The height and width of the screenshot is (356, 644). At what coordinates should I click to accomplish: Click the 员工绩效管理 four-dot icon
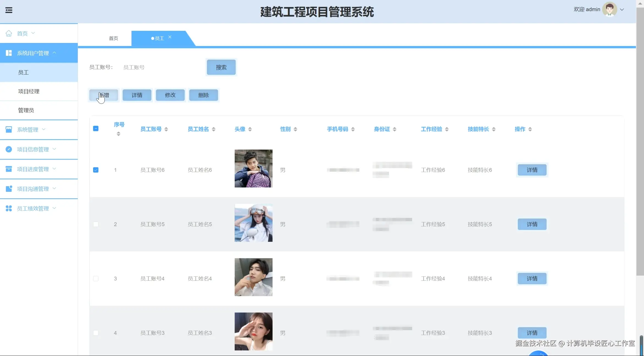pos(9,208)
